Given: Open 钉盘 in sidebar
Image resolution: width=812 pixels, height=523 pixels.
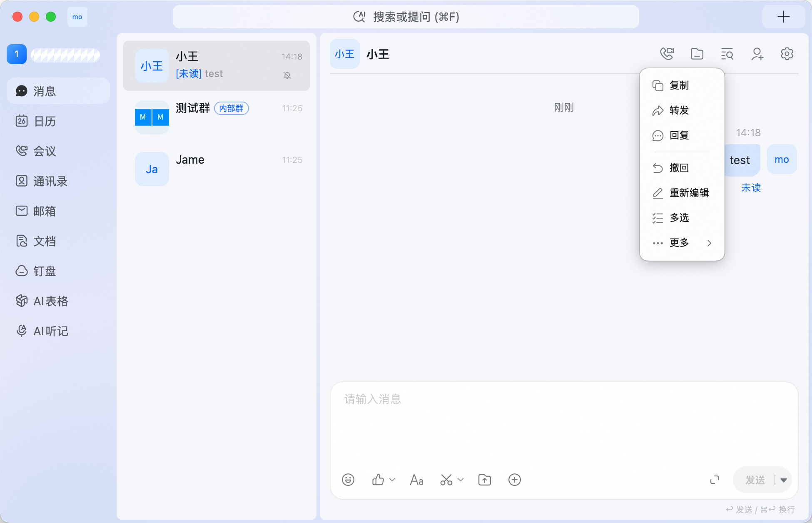Looking at the screenshot, I should (x=58, y=271).
